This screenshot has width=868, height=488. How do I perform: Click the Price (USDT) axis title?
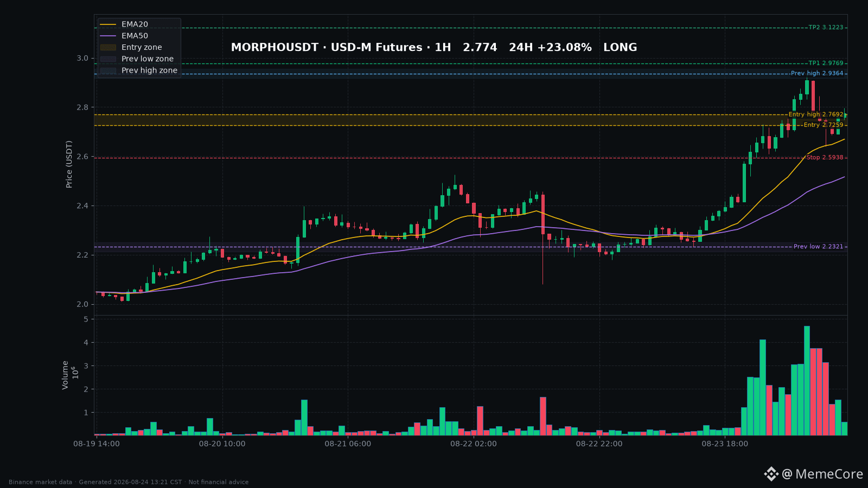click(x=69, y=164)
